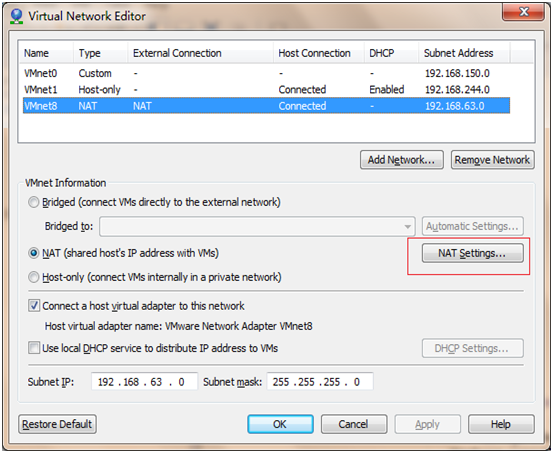Viewport: 553px width, 453px height.
Task: Click the Virtual Network Editor title icon
Action: click(16, 17)
